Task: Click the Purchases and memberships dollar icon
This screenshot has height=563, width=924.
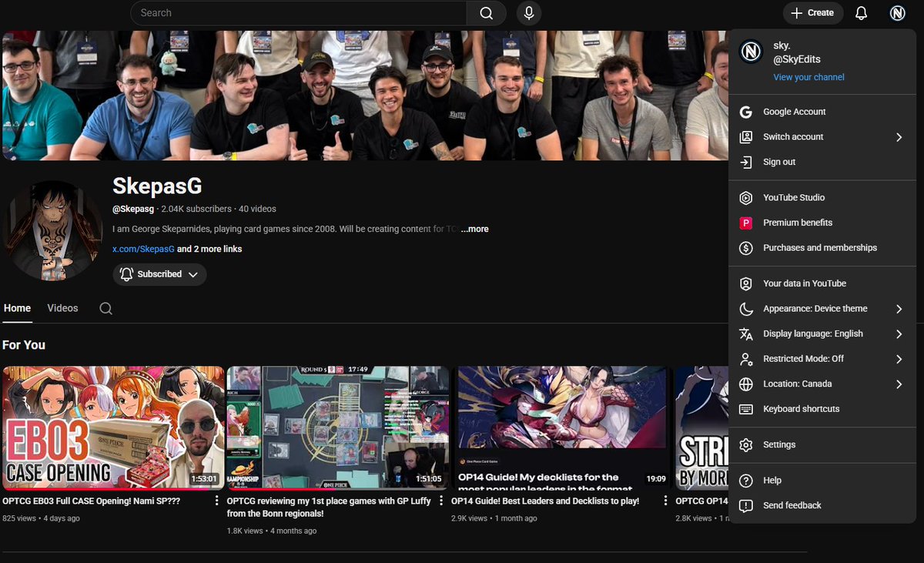Action: pos(745,248)
